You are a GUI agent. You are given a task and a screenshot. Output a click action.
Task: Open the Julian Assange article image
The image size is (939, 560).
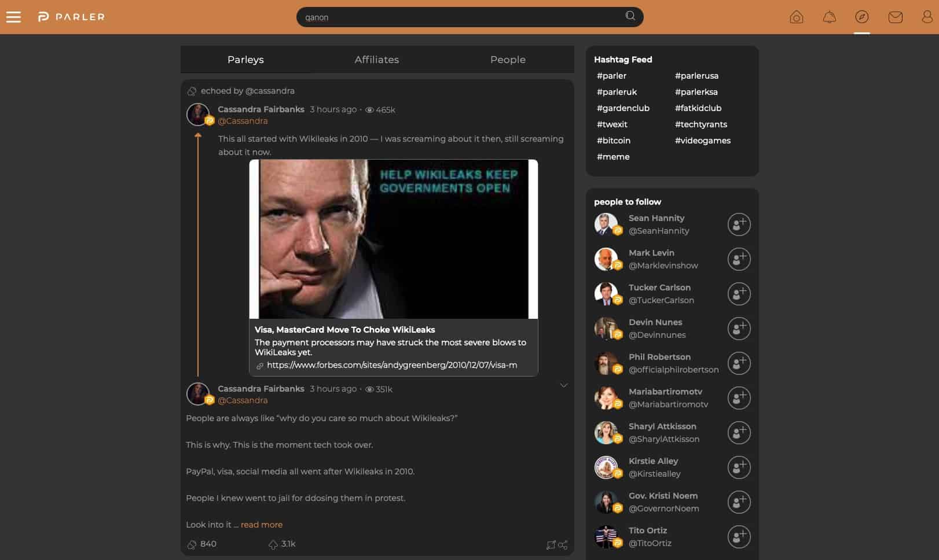coord(394,239)
